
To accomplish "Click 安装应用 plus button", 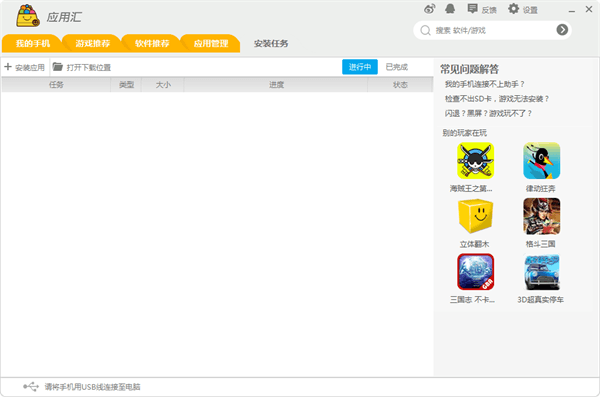I will [x=25, y=67].
